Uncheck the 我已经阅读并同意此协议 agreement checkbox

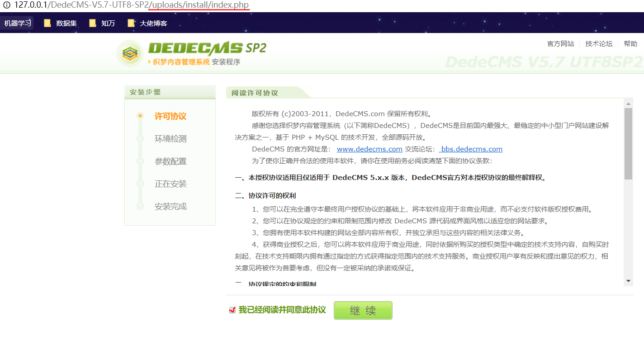click(x=232, y=311)
